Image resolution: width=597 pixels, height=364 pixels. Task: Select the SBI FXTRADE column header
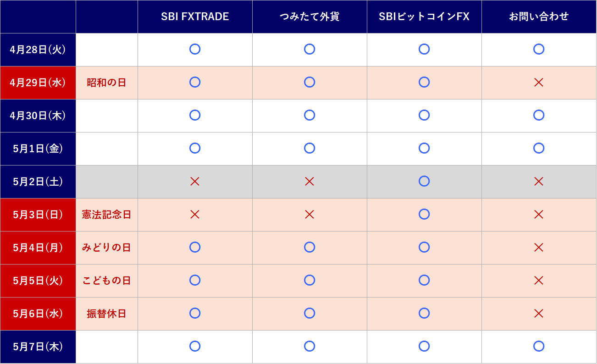pos(195,17)
